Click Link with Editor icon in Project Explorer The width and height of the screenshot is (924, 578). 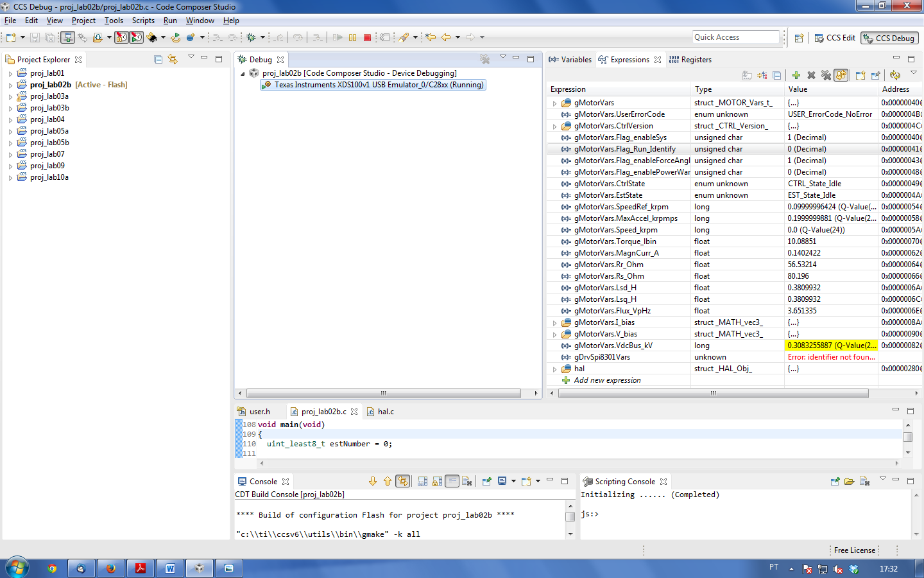point(173,59)
